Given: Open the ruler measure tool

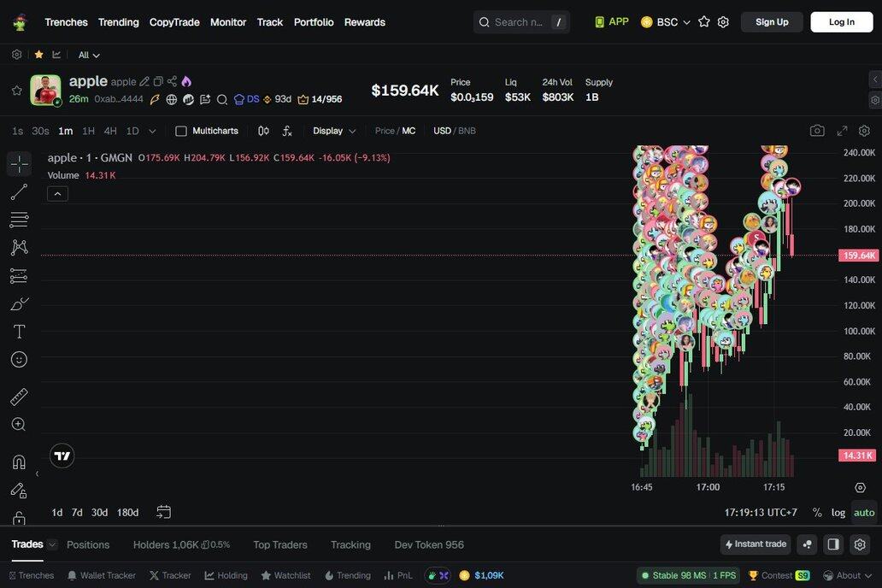Looking at the screenshot, I should pyautogui.click(x=19, y=397).
